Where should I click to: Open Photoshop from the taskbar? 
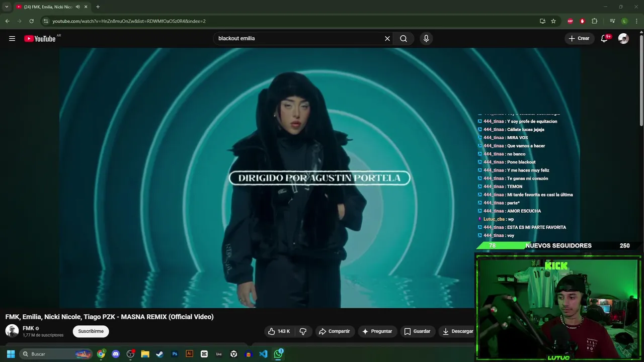coord(175,354)
